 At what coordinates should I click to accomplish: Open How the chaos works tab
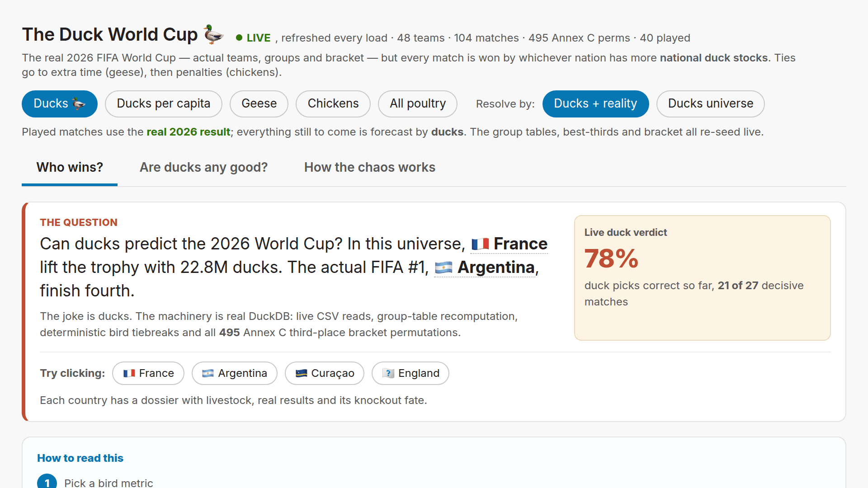coord(370,168)
